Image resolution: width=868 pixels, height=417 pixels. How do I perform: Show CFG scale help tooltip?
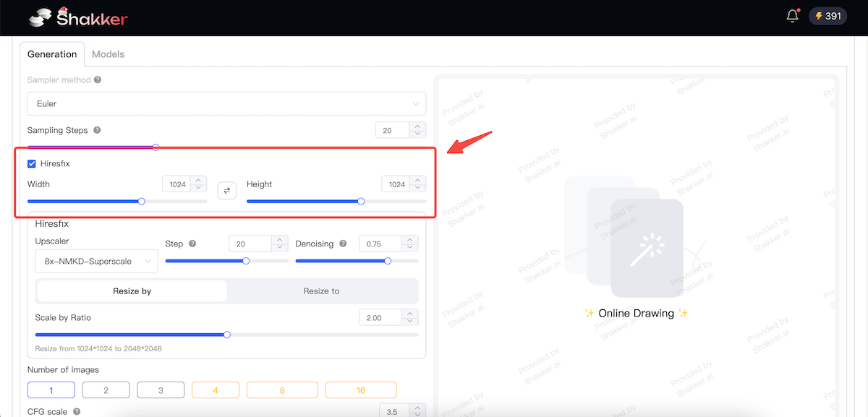click(x=77, y=412)
